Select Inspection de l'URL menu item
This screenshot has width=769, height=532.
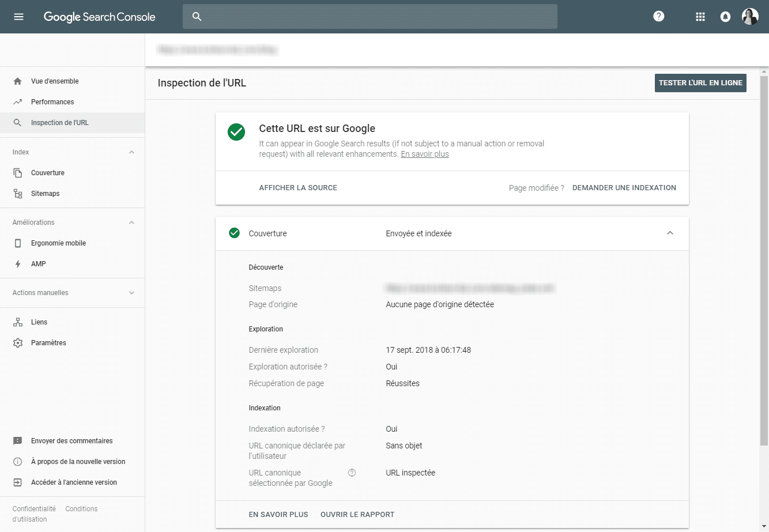point(60,123)
